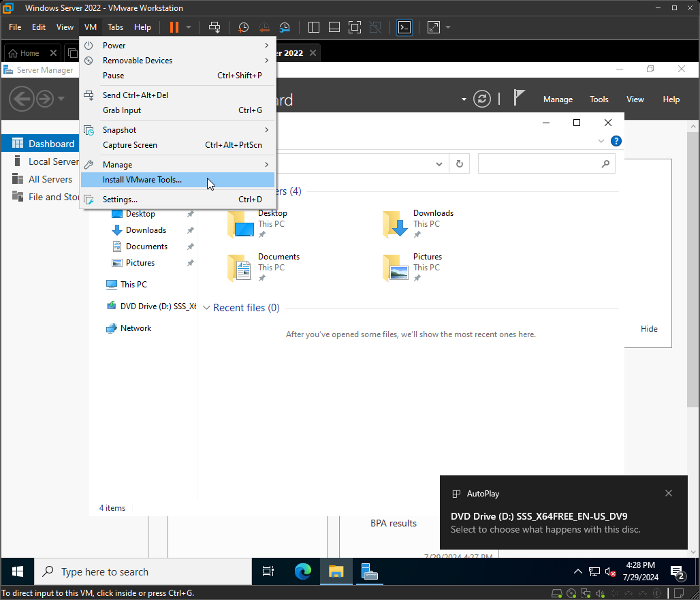700x600 pixels.
Task: Click Hide link in Server Manager welcome tile
Action: (649, 329)
